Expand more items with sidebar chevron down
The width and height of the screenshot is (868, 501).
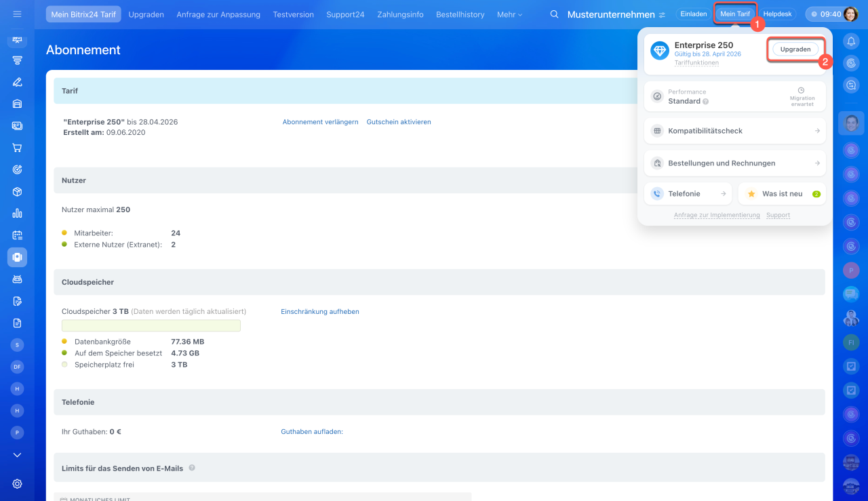[17, 455]
